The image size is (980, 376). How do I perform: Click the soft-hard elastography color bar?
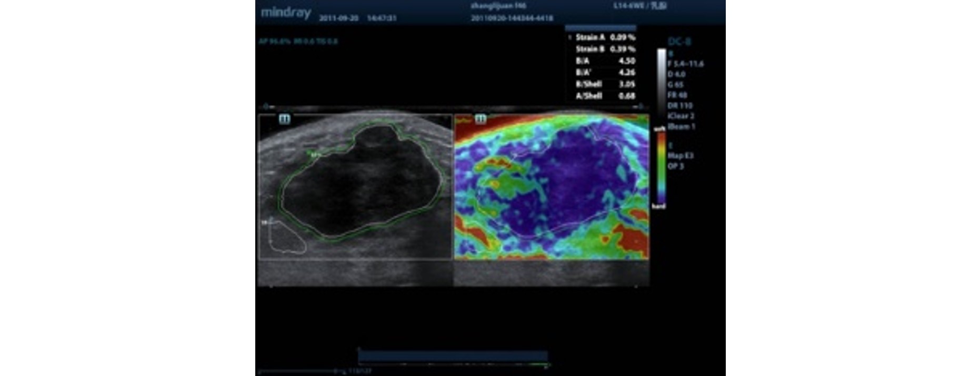coord(660,167)
